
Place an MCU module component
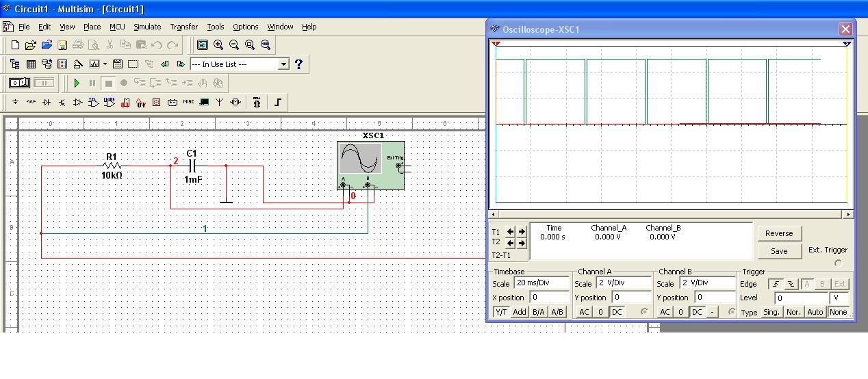pyautogui.click(x=257, y=103)
